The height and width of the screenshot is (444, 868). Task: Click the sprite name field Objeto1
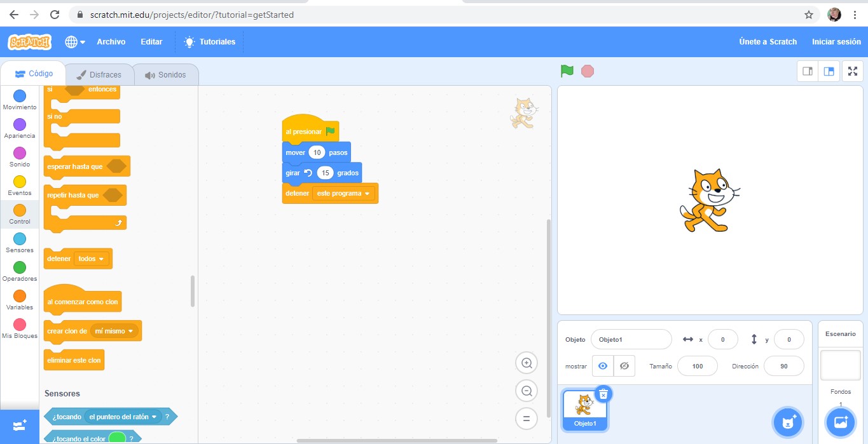[x=631, y=340]
